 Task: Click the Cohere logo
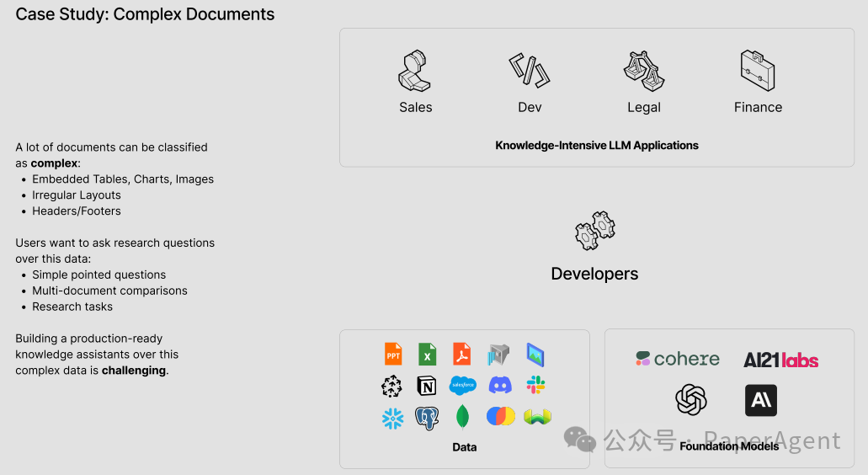click(x=678, y=360)
